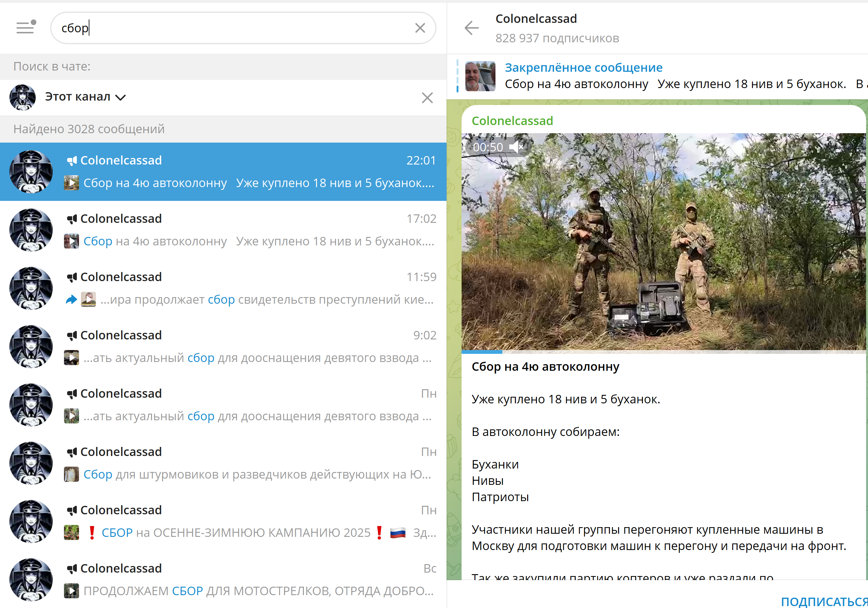This screenshot has height=608, width=868.
Task: Open the hamburger main menu
Action: click(x=26, y=28)
